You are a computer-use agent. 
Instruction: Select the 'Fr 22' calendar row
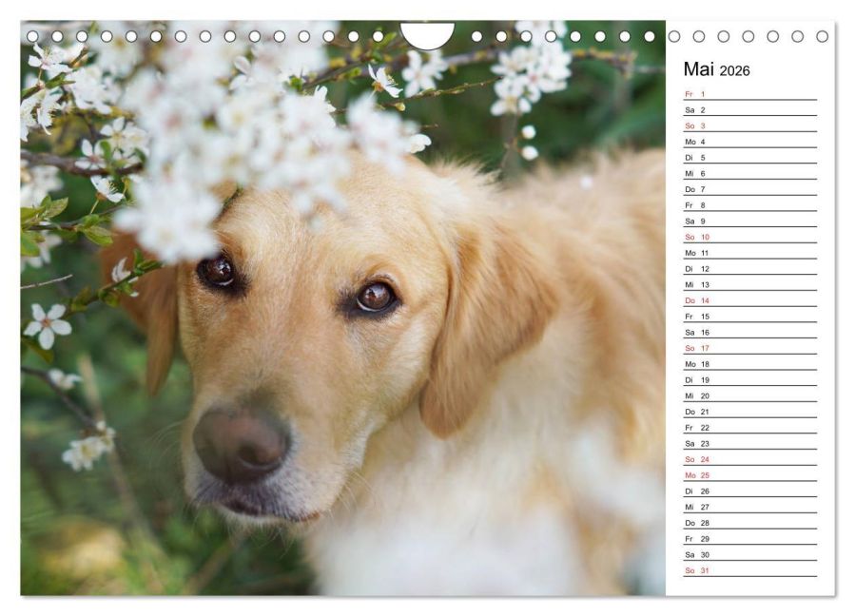749,427
